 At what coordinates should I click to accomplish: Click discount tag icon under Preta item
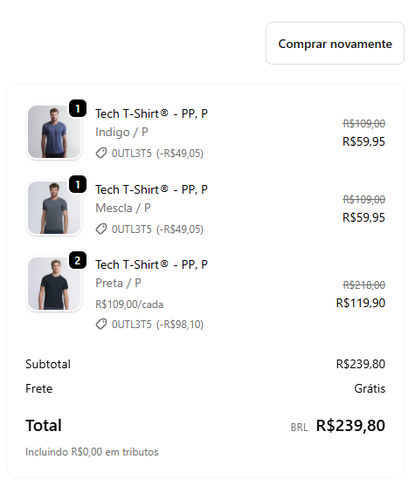coord(101,324)
